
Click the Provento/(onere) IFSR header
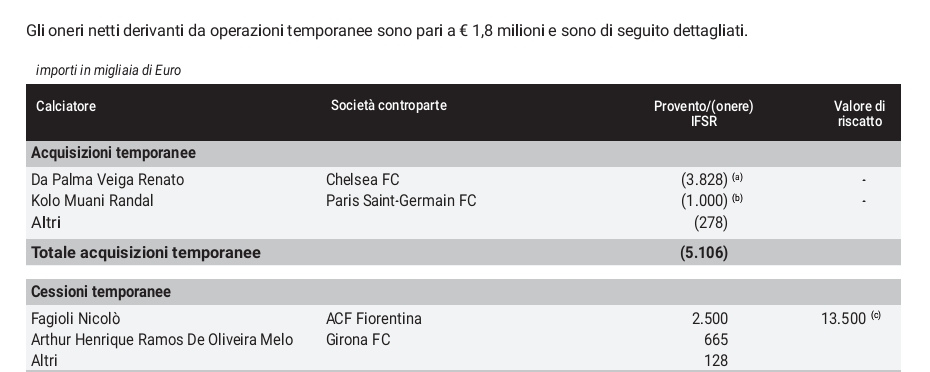click(x=703, y=113)
